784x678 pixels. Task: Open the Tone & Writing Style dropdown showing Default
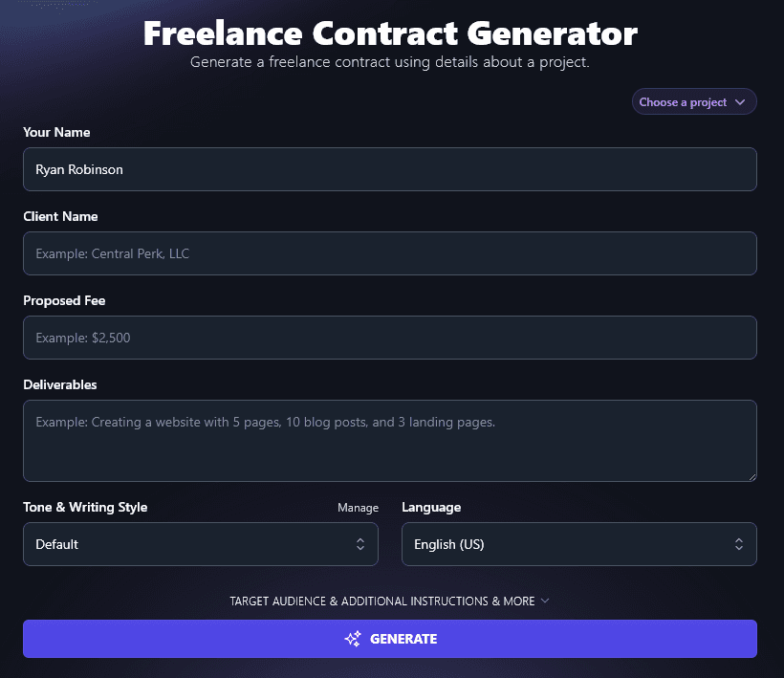(x=201, y=543)
